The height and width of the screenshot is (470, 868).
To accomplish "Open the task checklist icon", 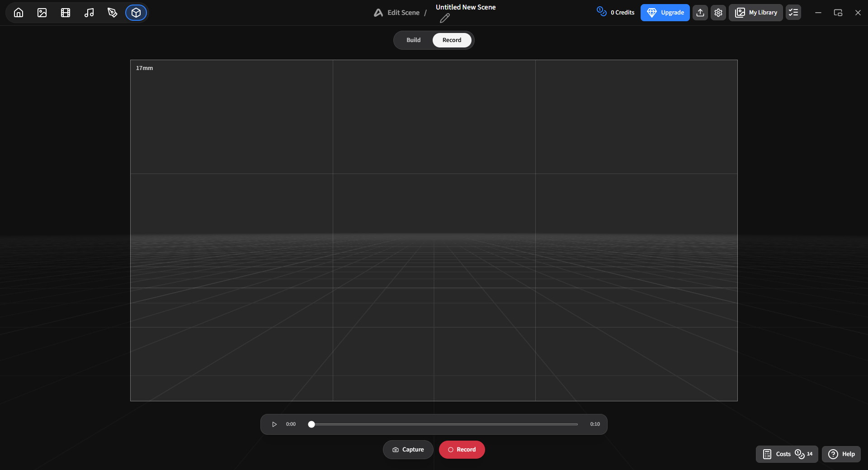I will 793,13.
